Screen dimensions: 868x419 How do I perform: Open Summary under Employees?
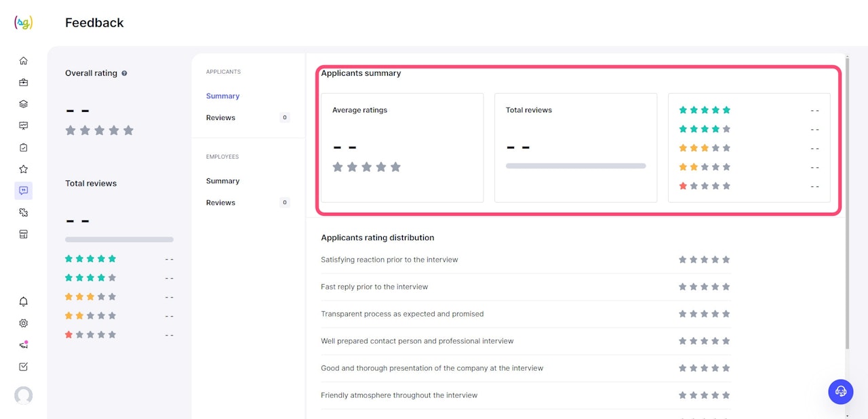(x=223, y=181)
